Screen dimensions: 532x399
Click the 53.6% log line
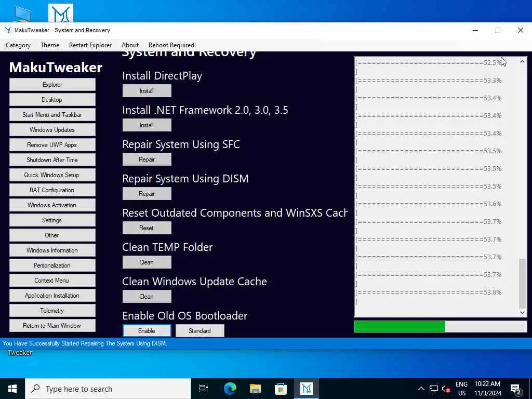pos(429,204)
